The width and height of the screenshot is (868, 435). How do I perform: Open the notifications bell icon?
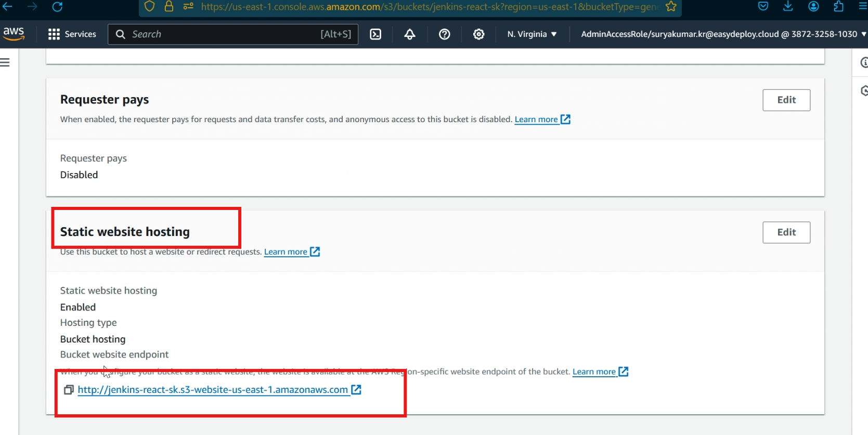(x=410, y=34)
